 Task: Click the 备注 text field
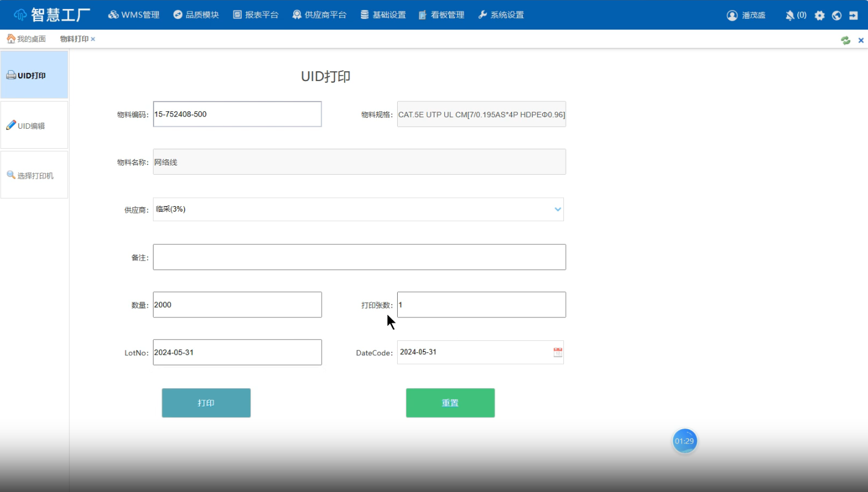coord(359,257)
